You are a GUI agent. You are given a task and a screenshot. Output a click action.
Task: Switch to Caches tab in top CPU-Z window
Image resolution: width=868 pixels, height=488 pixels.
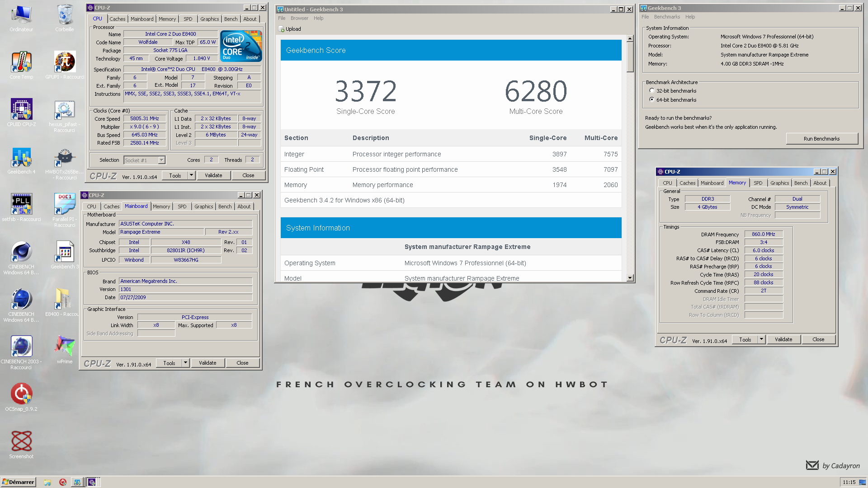pos(117,19)
